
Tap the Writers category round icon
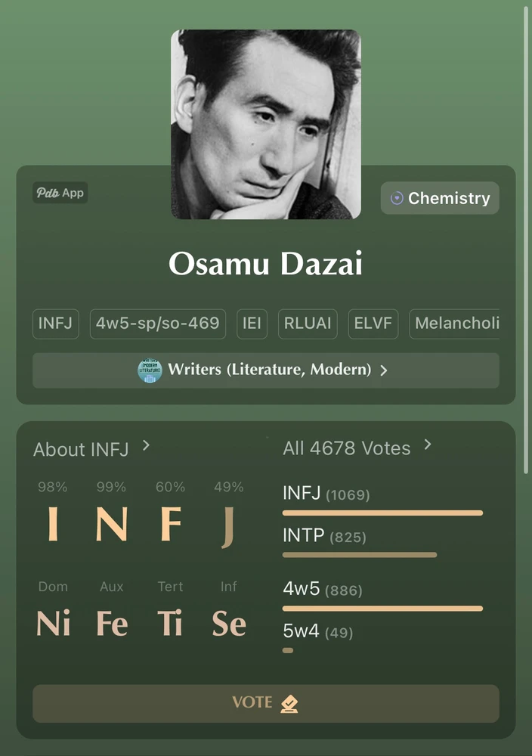point(150,370)
